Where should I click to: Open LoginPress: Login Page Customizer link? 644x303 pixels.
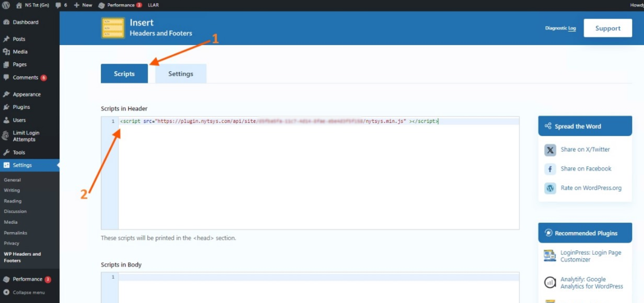pos(591,256)
